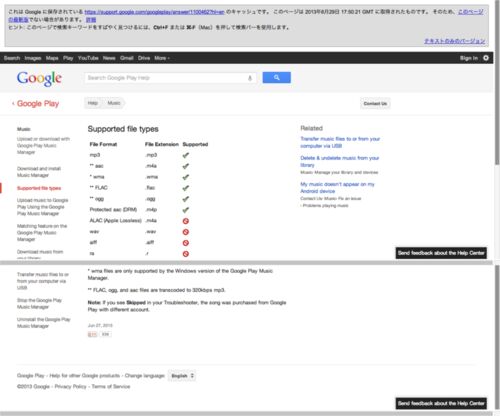This screenshot has height=416, width=500.
Task: Open 'My music doesn't appear on my Android device' link
Action: (x=337, y=188)
